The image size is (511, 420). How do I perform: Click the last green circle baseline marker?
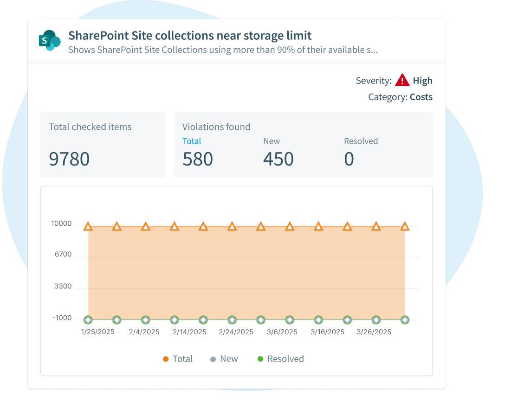click(x=405, y=320)
